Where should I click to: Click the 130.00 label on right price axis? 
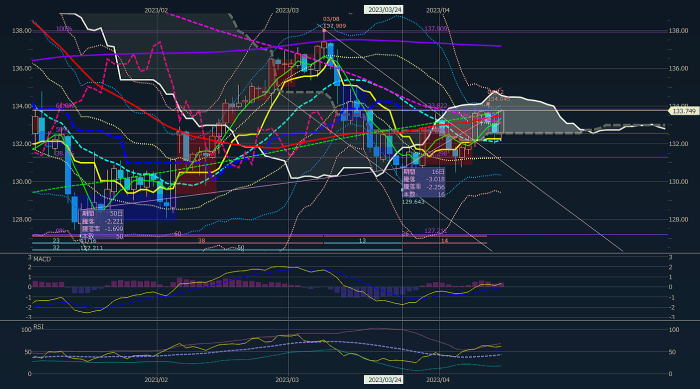click(x=678, y=182)
